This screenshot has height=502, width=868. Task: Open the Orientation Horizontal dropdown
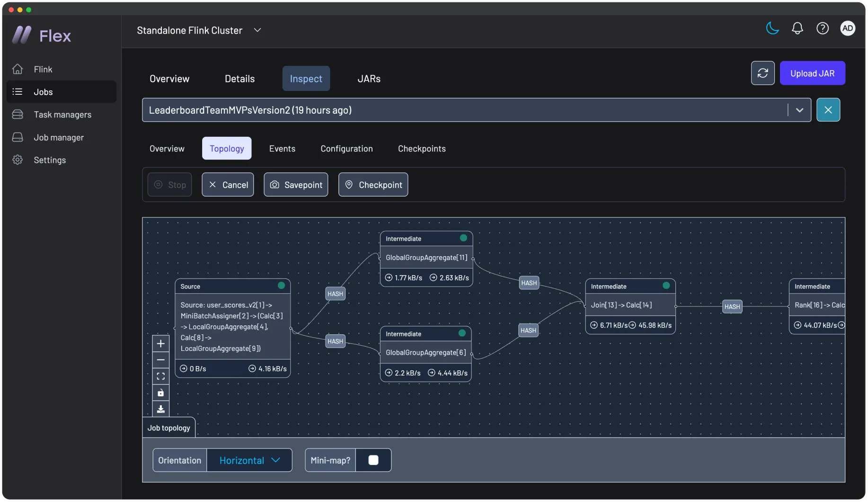249,460
